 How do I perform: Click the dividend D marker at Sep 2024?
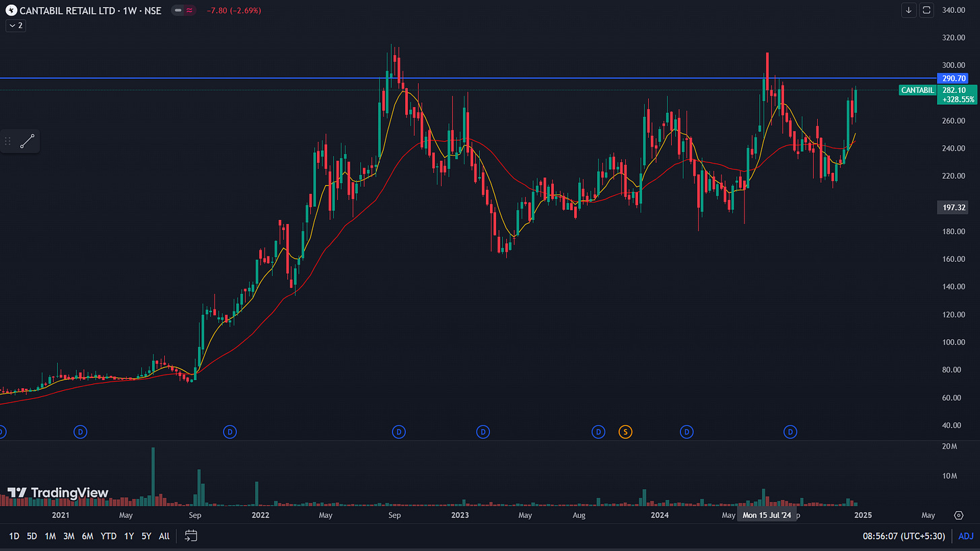[791, 431]
